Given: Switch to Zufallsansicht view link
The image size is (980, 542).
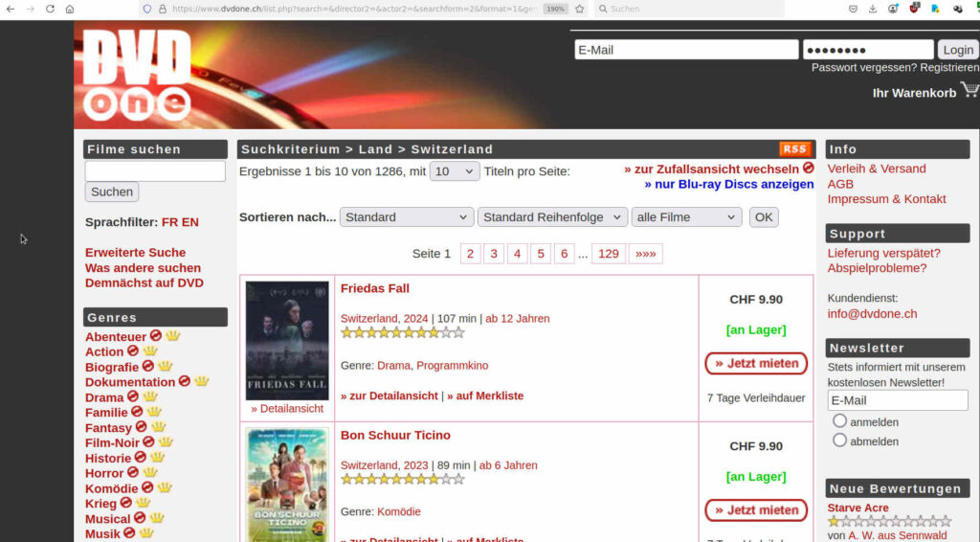Looking at the screenshot, I should pos(716,169).
